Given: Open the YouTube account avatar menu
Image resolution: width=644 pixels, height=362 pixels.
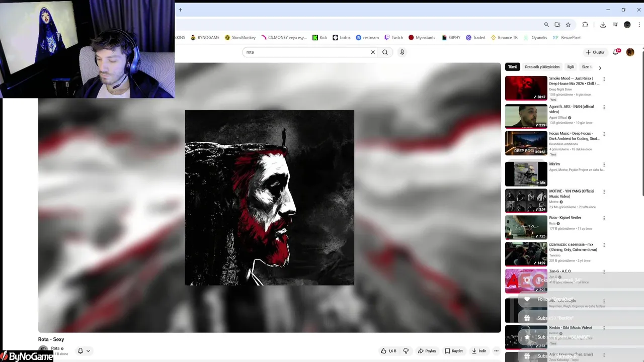Looking at the screenshot, I should tap(630, 52).
